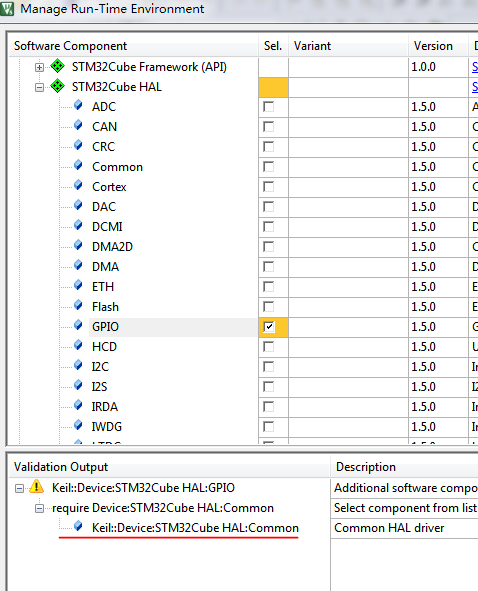Screen dimensions: 478x591
Task: Expand the STM32Cube Framework (API) node
Action: [39, 67]
